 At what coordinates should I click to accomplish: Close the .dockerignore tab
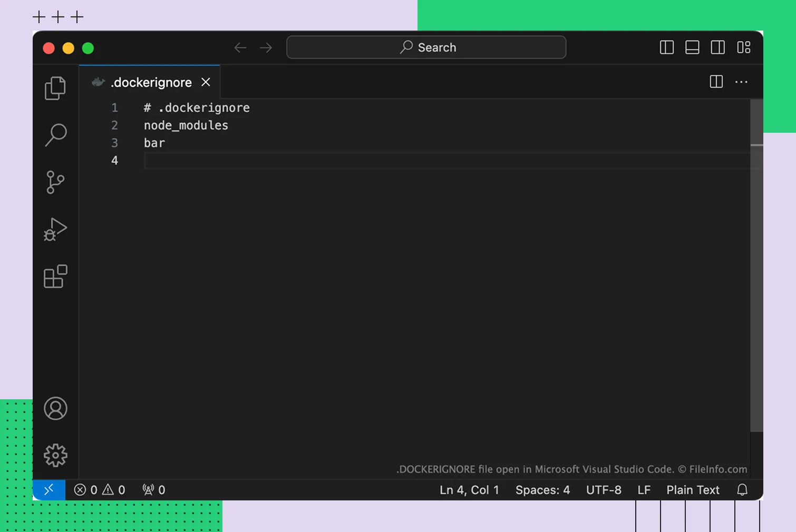point(206,82)
